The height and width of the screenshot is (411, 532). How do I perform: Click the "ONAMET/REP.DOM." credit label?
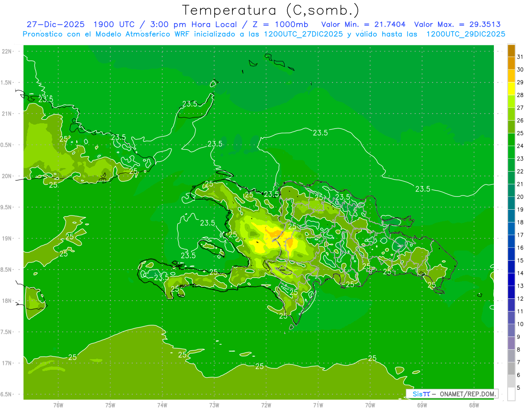click(468, 394)
